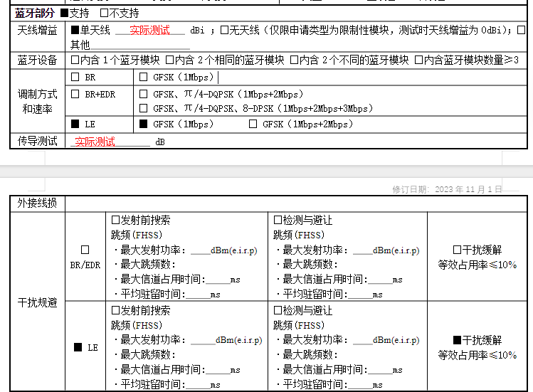The image size is (533, 392).
Task: Check GFSK、π/4-DQPSK (1Mbps+2Mbps) box
Action: tap(144, 94)
